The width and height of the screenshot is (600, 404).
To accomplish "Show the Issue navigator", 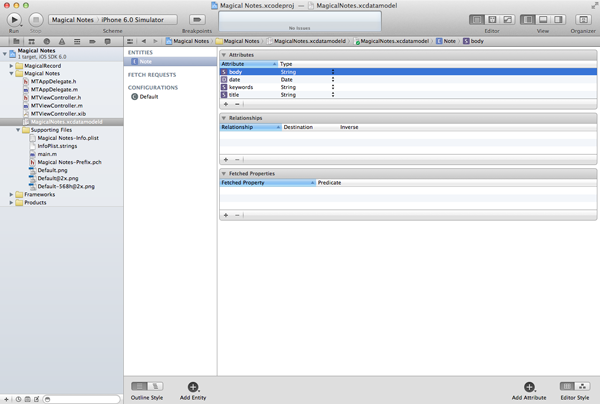I will point(62,41).
